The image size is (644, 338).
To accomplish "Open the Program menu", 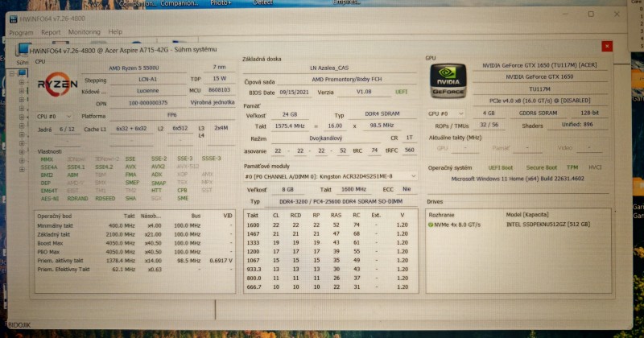I will coord(21,33).
